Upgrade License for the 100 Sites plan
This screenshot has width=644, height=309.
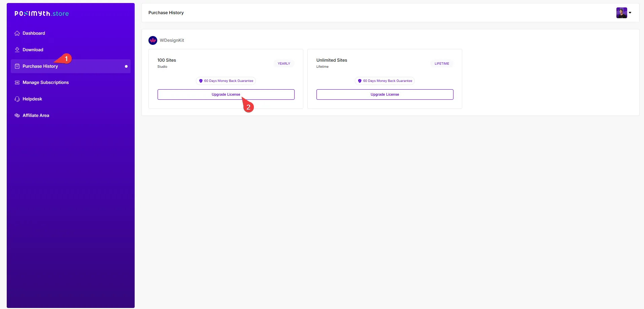point(226,95)
